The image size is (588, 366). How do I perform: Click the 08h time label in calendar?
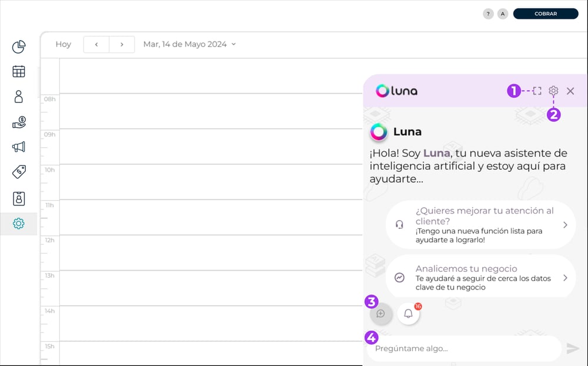pos(49,99)
